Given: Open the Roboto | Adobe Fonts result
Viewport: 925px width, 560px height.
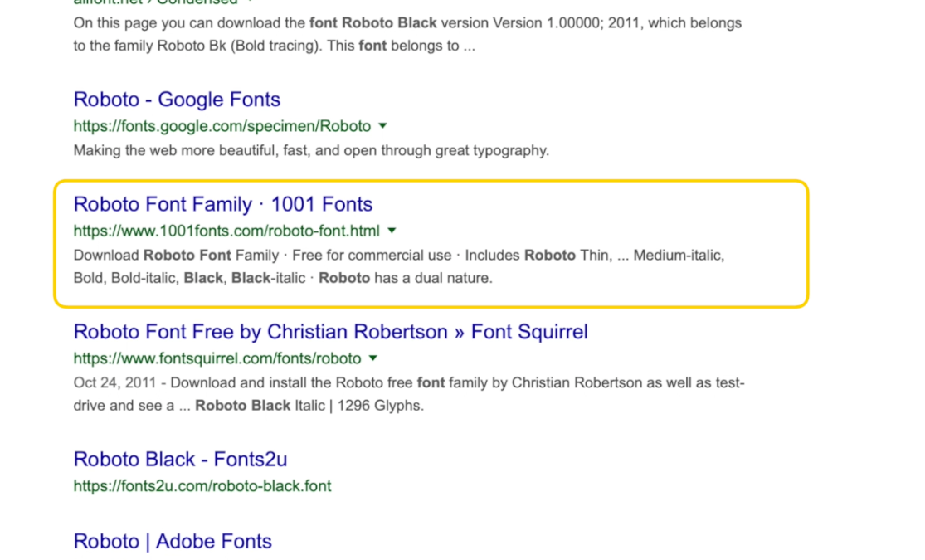Looking at the screenshot, I should [173, 541].
